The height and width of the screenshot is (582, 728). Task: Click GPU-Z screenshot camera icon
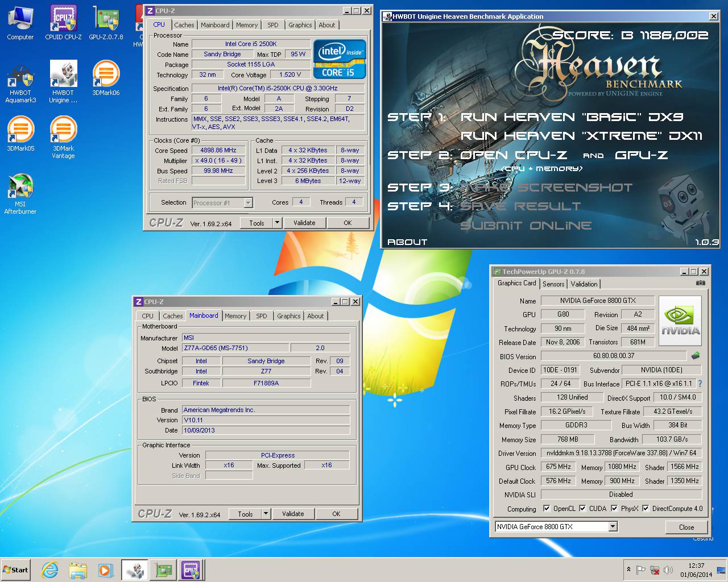pos(701,283)
